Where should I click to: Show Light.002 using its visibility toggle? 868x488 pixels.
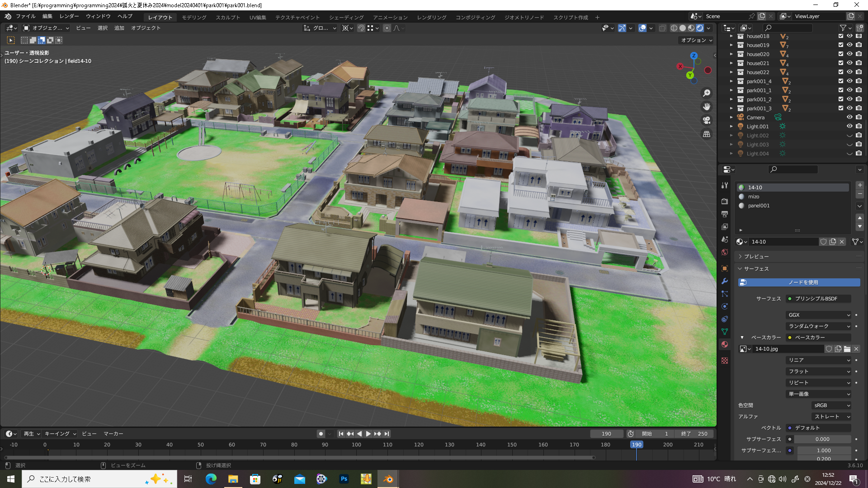849,136
